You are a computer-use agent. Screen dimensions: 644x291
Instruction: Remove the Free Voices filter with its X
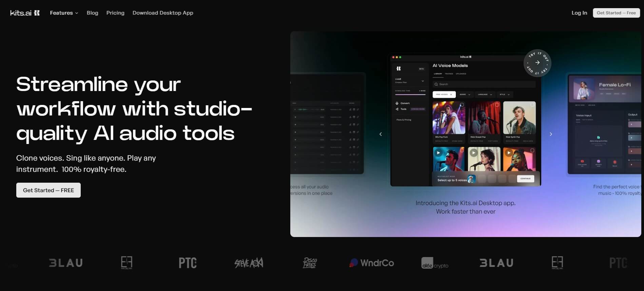tap(451, 94)
